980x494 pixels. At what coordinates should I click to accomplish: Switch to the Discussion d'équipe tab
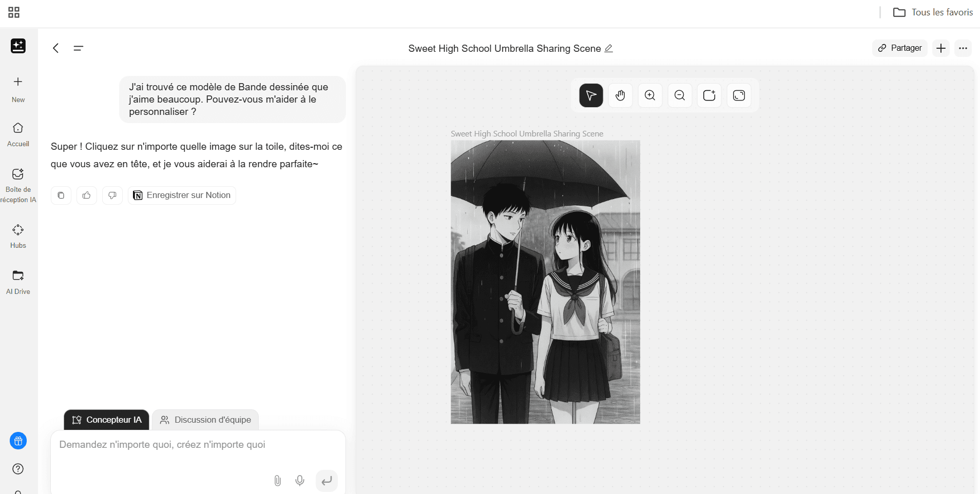click(205, 420)
